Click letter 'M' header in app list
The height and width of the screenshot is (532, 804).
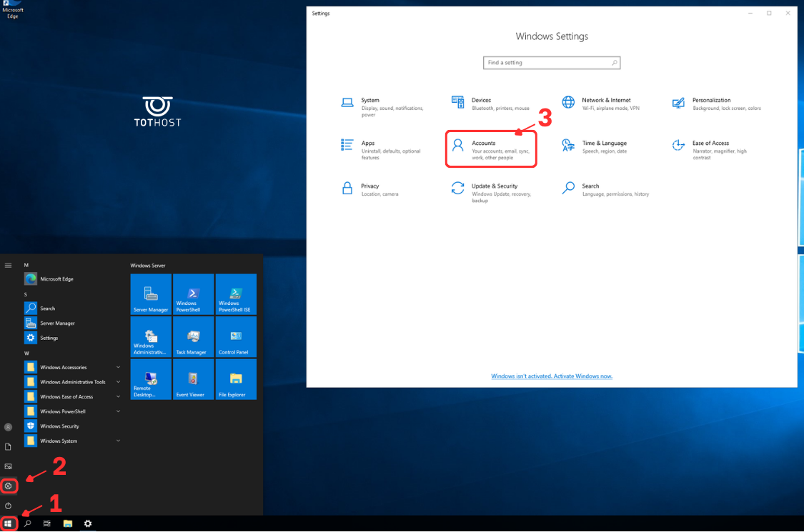tap(26, 266)
